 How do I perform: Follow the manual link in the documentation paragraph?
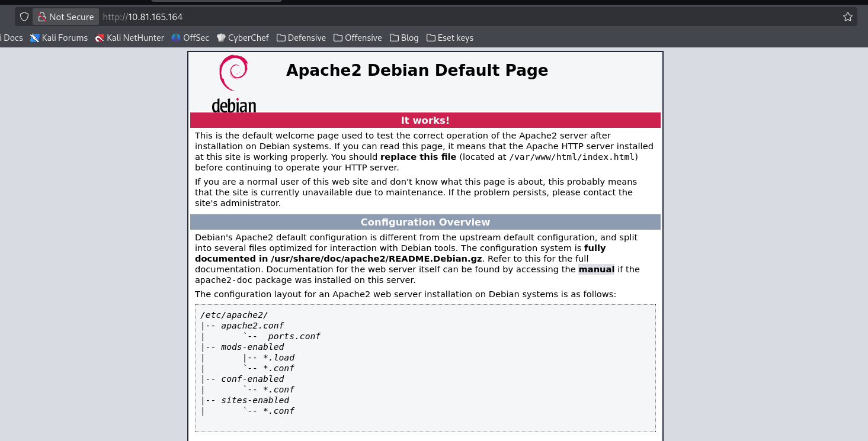(x=596, y=269)
